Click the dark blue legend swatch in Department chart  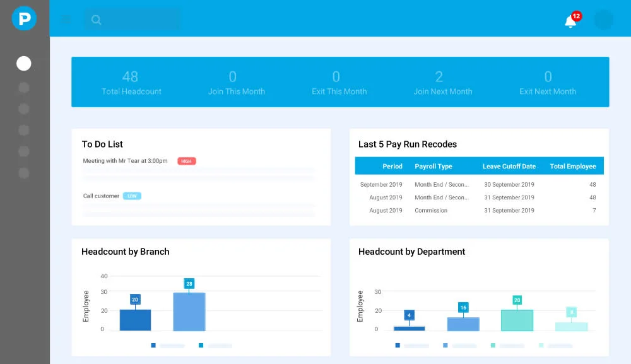tap(397, 346)
